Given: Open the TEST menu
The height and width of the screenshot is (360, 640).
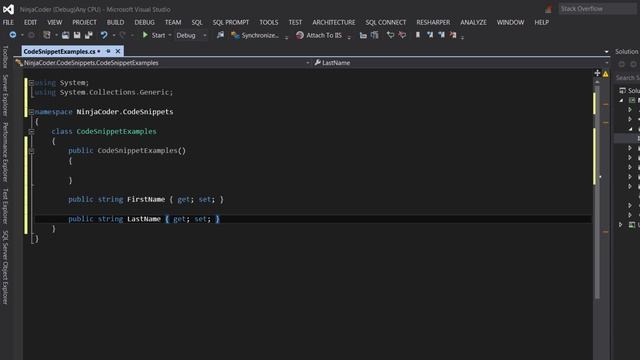Looking at the screenshot, I should coord(296,22).
